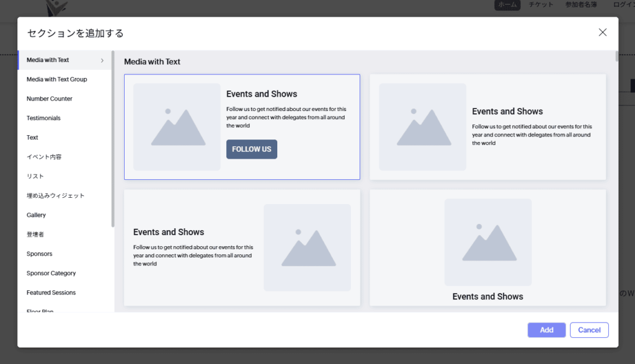Choose Testimonials from the sidebar list
Screen dimensions: 635x364
(x=64, y=118)
